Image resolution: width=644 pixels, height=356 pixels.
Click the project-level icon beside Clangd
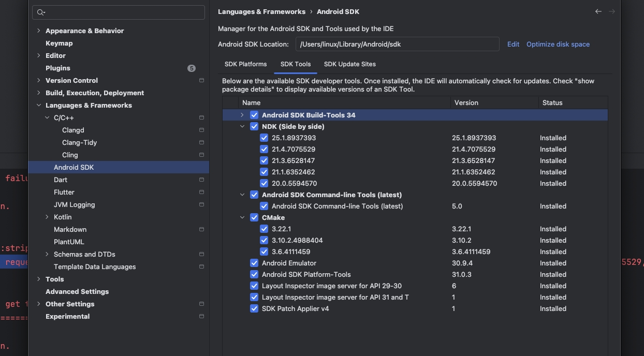pos(201,130)
